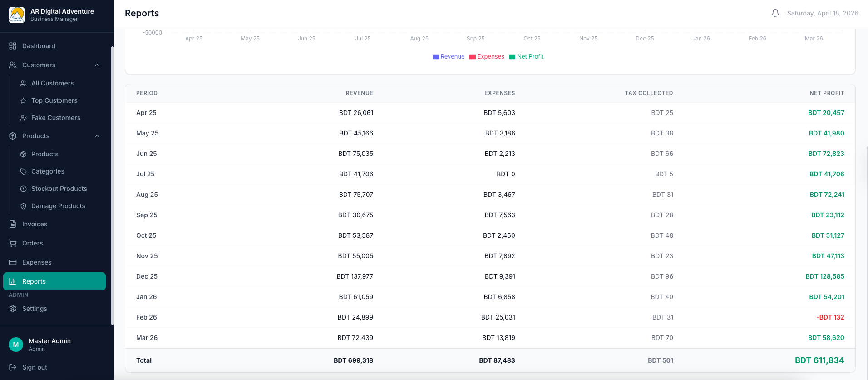This screenshot has height=380, width=868.
Task: Click the Dashboard grid icon
Action: pyautogui.click(x=13, y=46)
